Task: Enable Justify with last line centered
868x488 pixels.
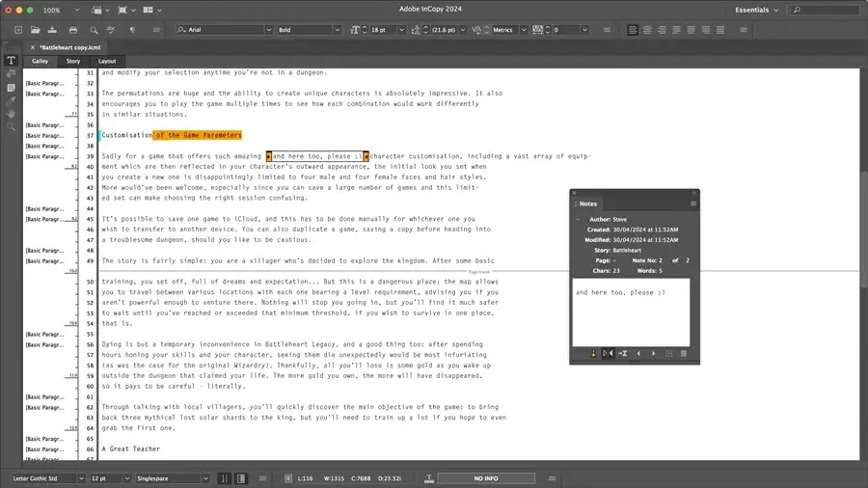Action: point(691,30)
